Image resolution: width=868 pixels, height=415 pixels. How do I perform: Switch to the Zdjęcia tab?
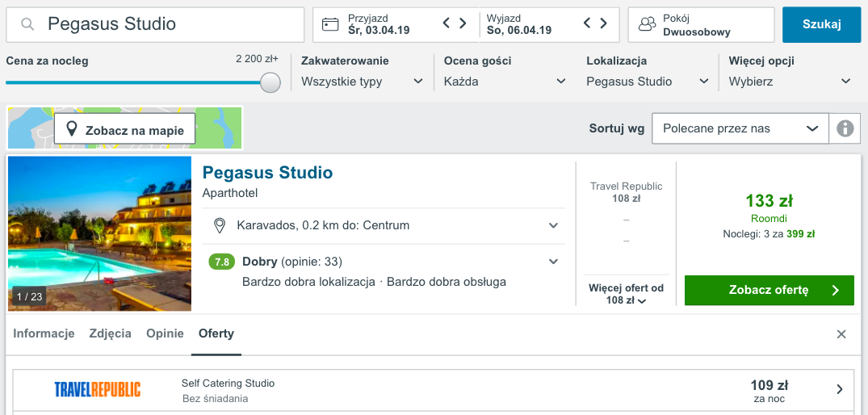[111, 333]
